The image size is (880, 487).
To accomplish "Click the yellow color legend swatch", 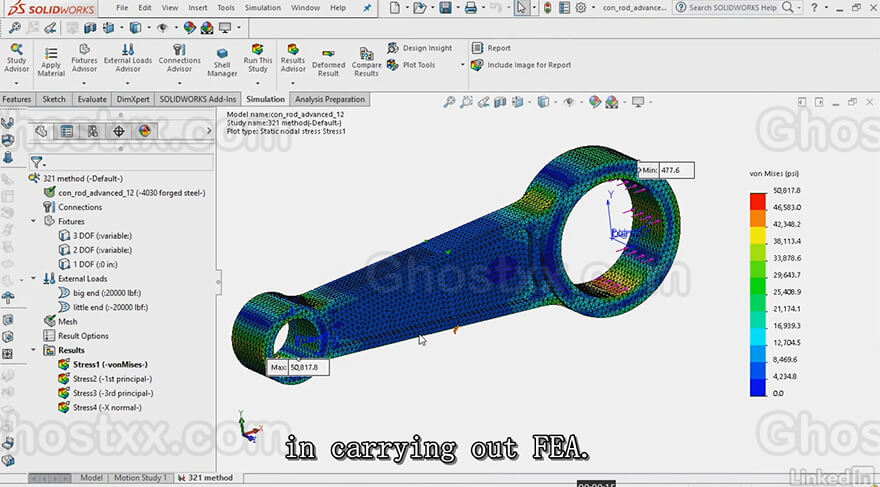I will pyautogui.click(x=758, y=235).
